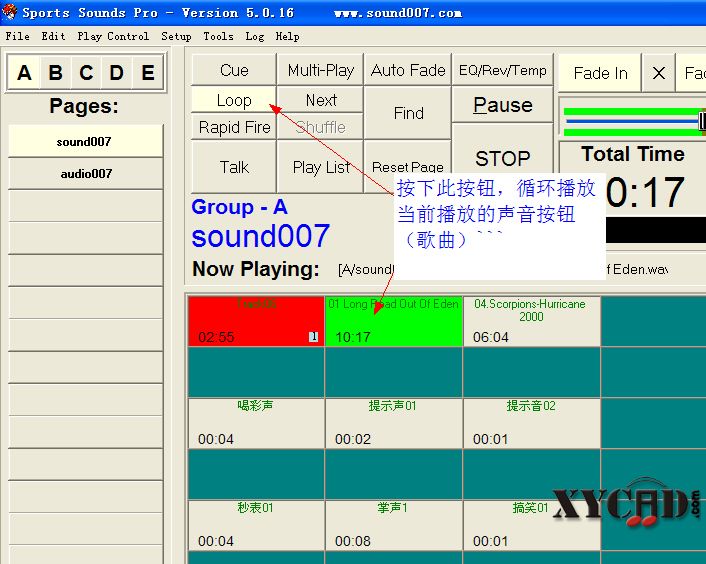Play 04.Scorpions-Hurricane 2000 sound button
Viewport: 706px width, 564px height.
tap(531, 321)
